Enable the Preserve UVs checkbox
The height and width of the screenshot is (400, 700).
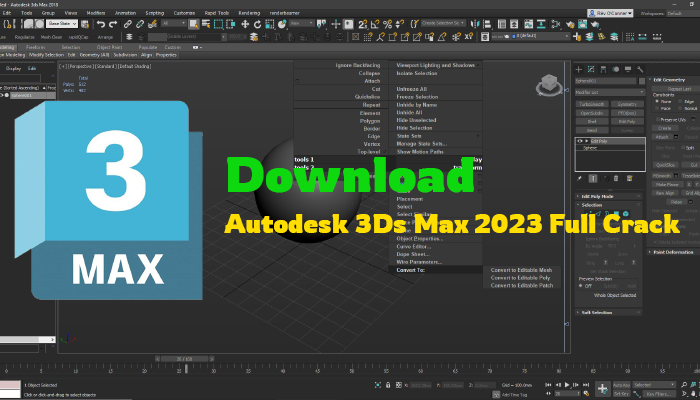(x=656, y=118)
